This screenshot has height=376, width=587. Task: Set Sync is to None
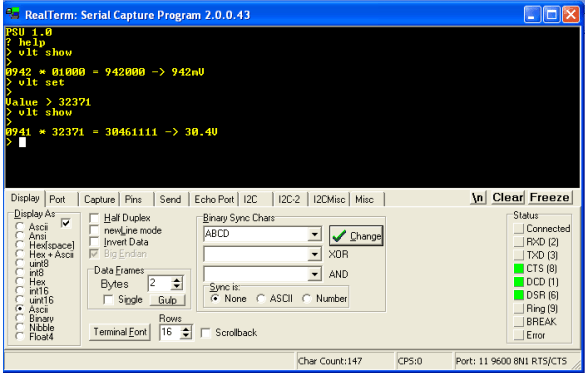coord(215,298)
